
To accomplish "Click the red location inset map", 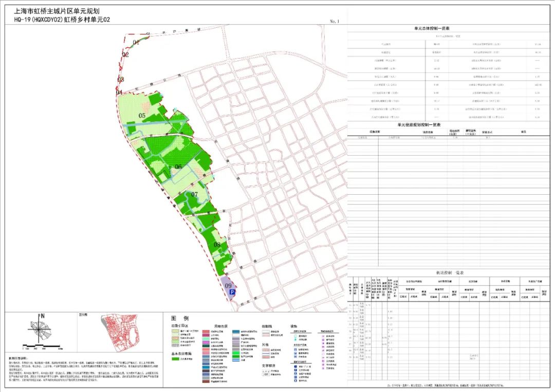I will (x=119, y=332).
